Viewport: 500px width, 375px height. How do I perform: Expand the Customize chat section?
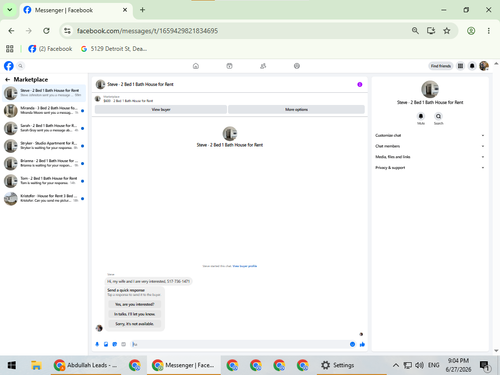point(430,135)
